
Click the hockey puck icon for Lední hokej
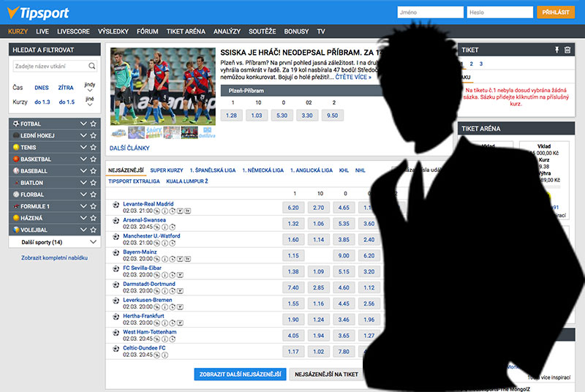pos(15,136)
